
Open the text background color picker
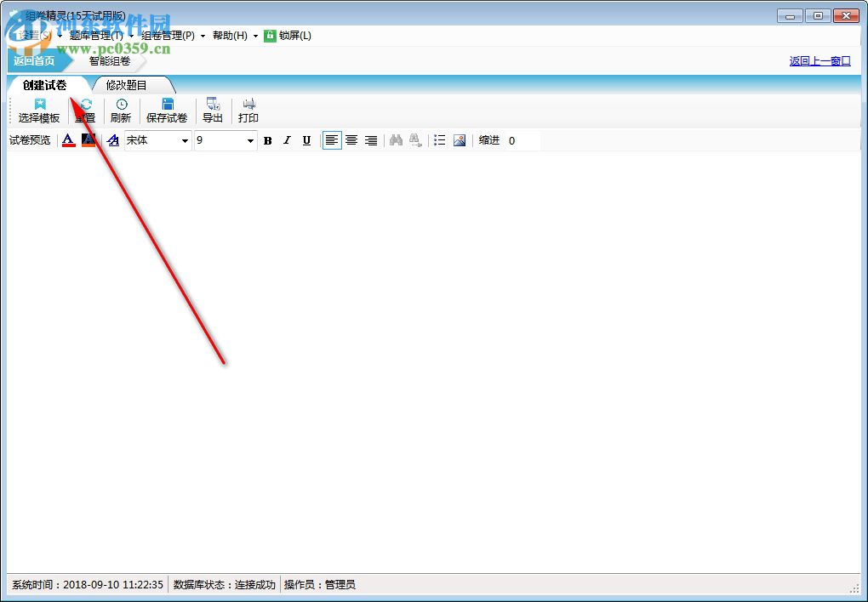(89, 140)
